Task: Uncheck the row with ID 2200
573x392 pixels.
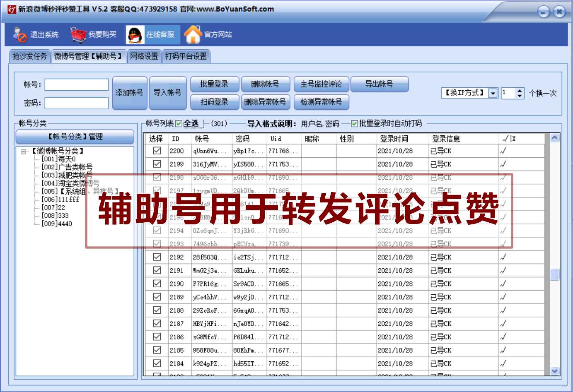Action: coord(157,151)
